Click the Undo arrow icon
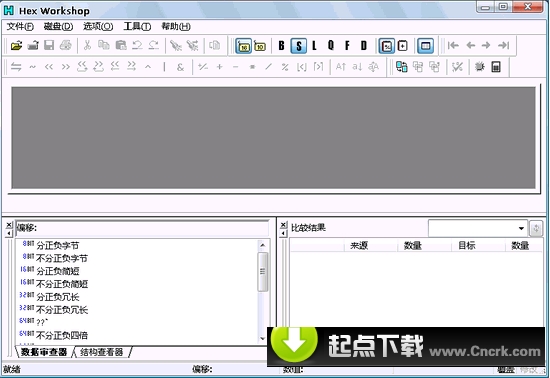Image resolution: width=550 pixels, height=378 pixels. 137,46
